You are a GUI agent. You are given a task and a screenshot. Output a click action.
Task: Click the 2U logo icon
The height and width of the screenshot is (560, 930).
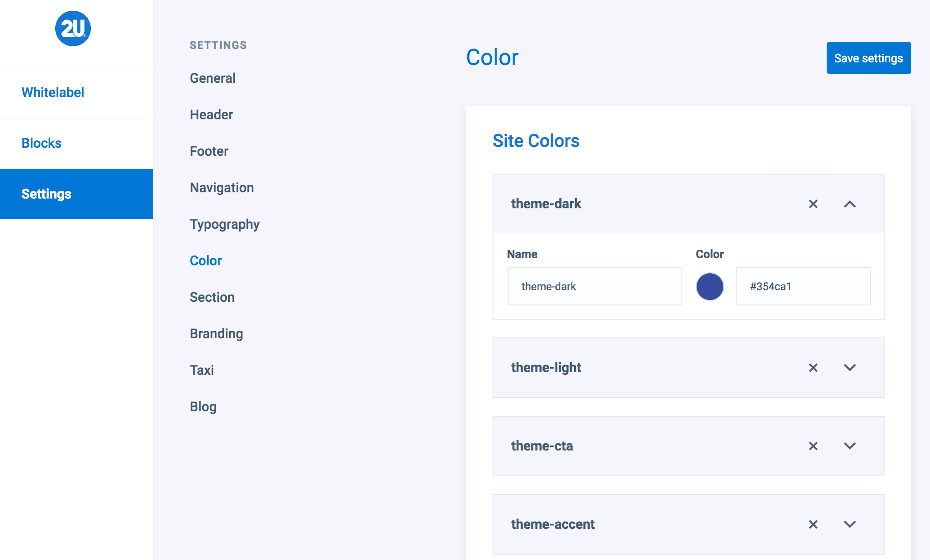73,28
